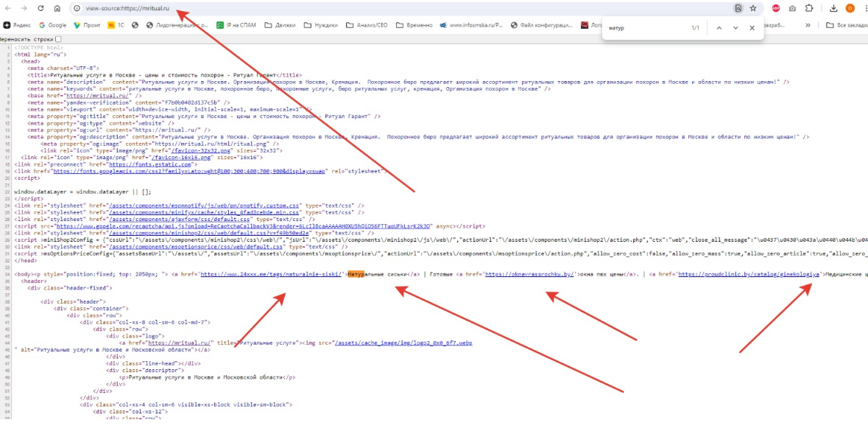Click the title tag text on line 6
This screenshot has width=868, height=437.
click(163, 74)
